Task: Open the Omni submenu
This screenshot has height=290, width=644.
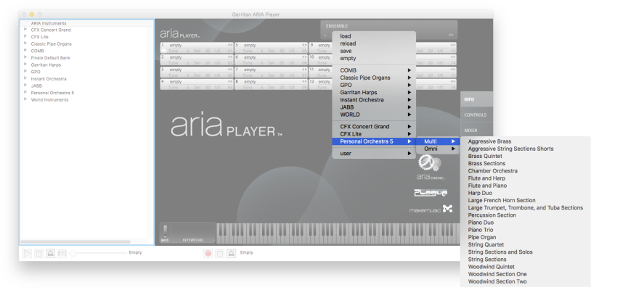Action: [x=437, y=149]
